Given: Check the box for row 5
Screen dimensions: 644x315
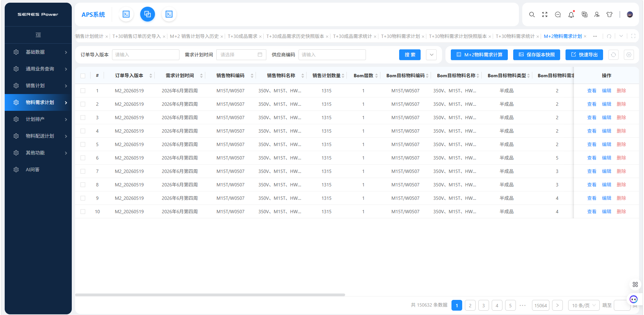Looking at the screenshot, I should point(83,144).
